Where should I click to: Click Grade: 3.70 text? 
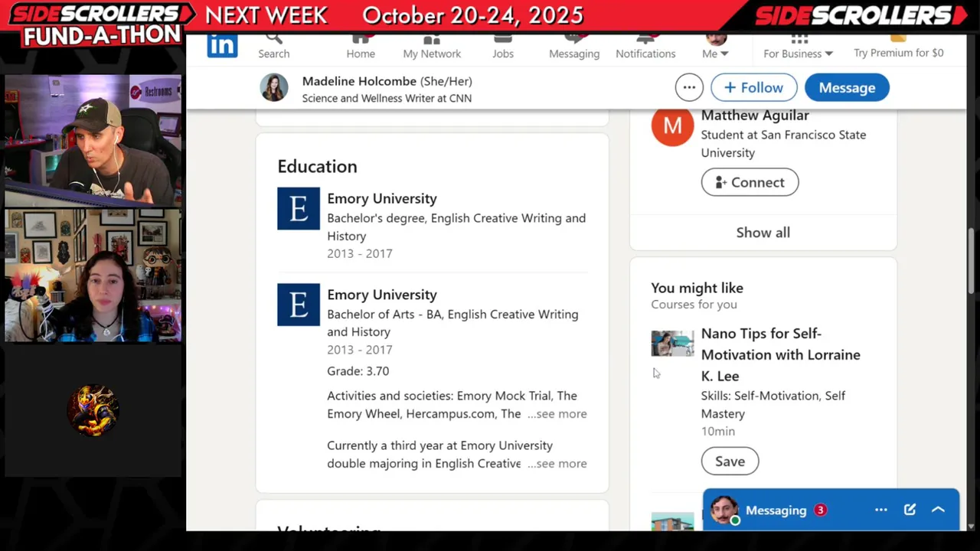coord(358,371)
